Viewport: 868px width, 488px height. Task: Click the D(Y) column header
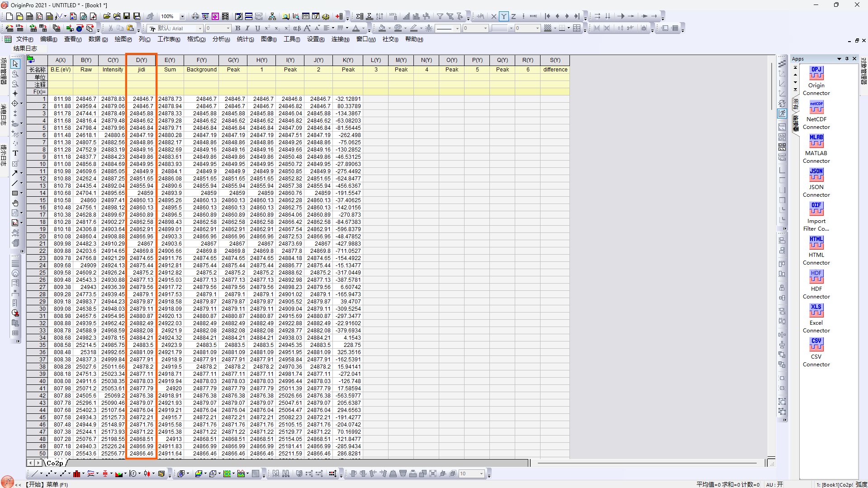click(x=142, y=60)
